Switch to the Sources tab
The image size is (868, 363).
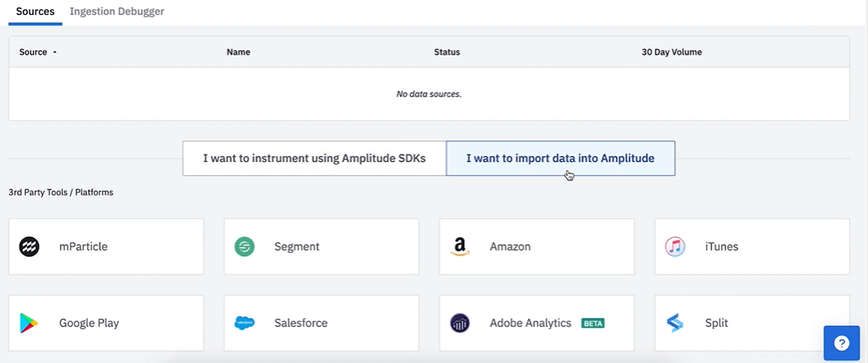36,12
